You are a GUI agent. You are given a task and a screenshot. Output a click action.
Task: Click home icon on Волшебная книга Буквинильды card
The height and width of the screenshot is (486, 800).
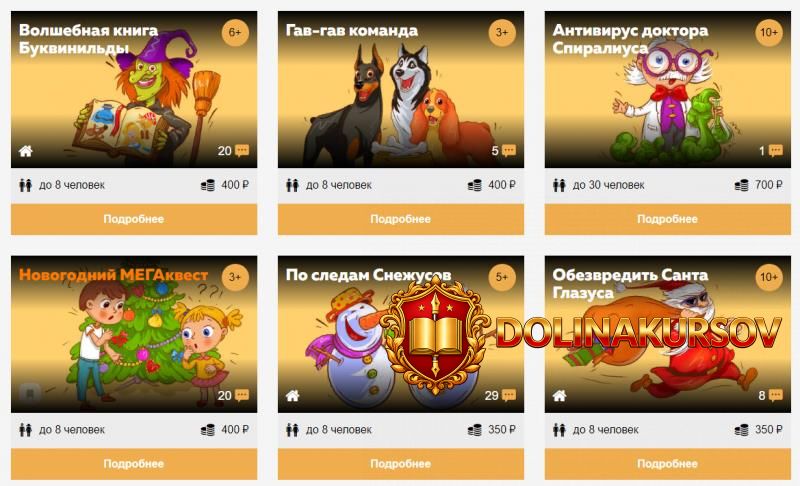point(26,151)
